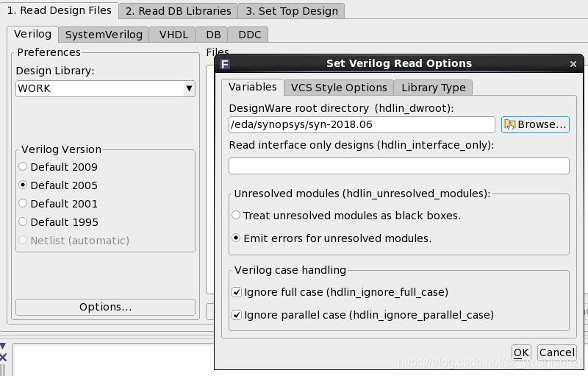Switch to SystemVerilog tab
This screenshot has width=588, height=376.
pos(104,35)
